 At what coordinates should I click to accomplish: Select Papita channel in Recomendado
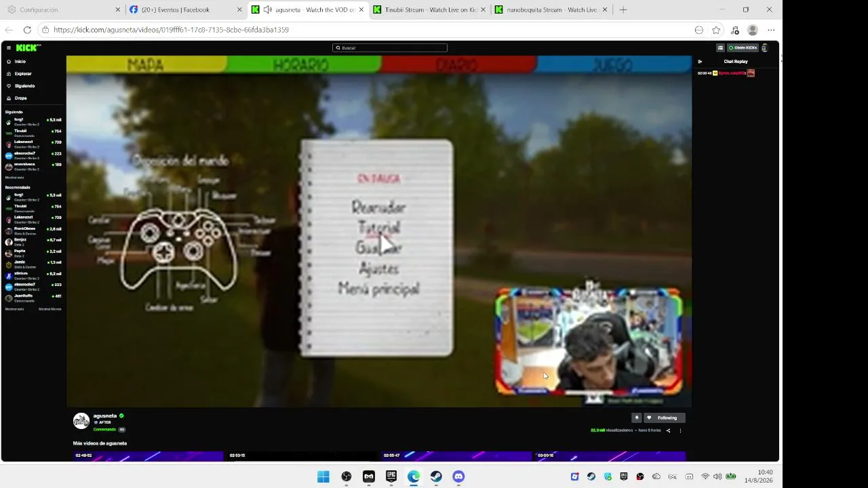point(33,253)
